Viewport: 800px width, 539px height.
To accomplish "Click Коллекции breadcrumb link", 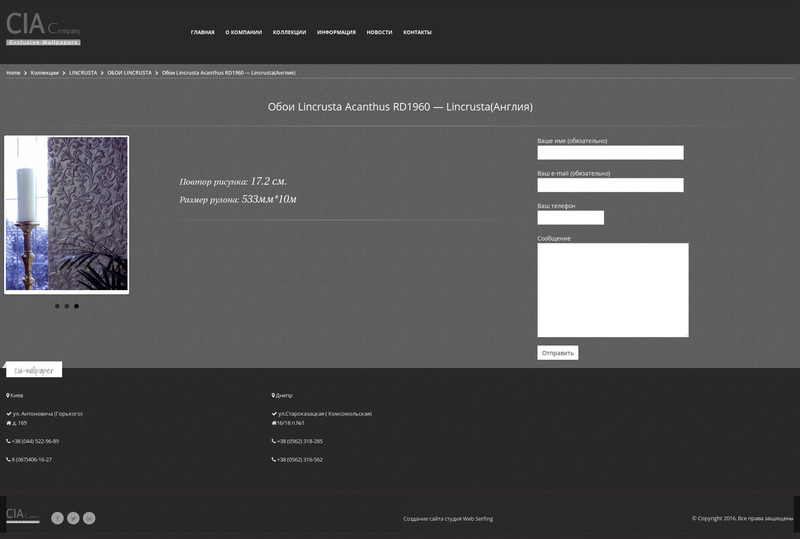I will tap(44, 73).
